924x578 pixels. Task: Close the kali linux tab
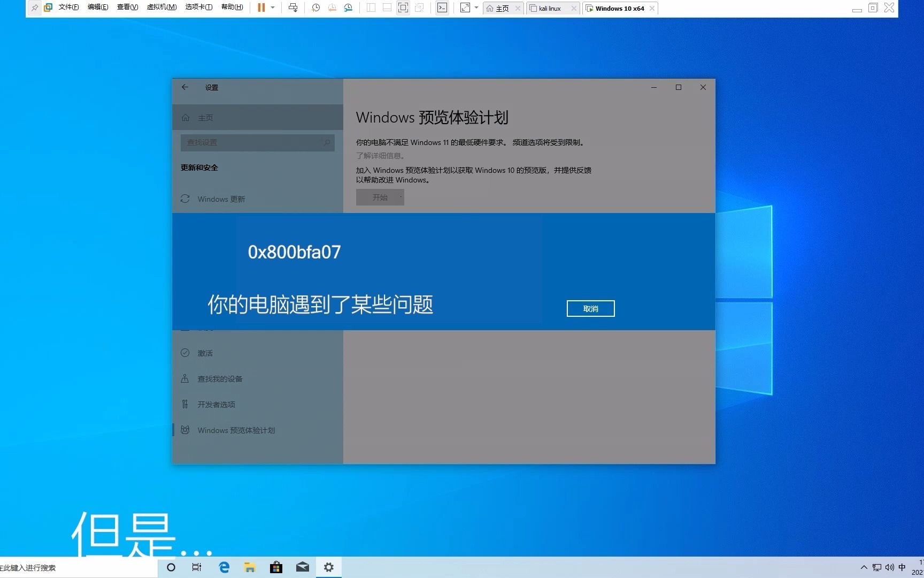coord(574,9)
